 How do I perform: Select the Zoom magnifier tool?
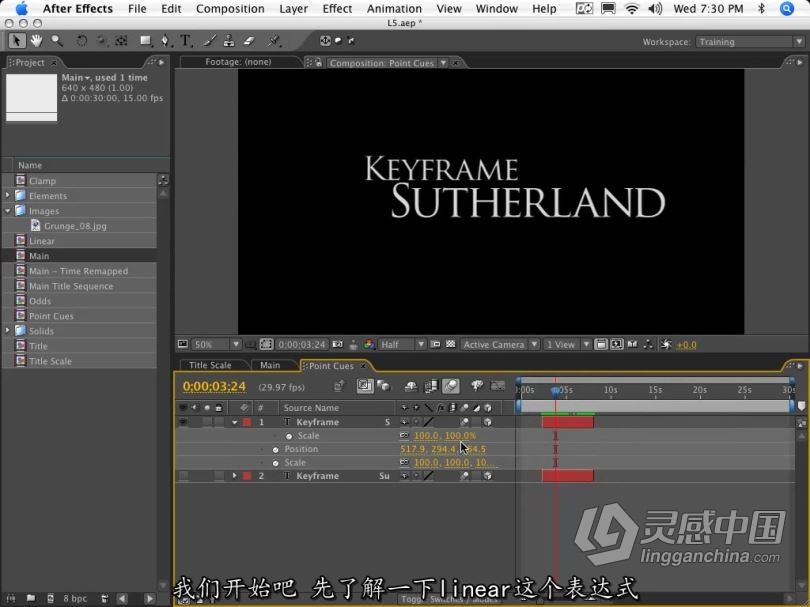tap(57, 41)
